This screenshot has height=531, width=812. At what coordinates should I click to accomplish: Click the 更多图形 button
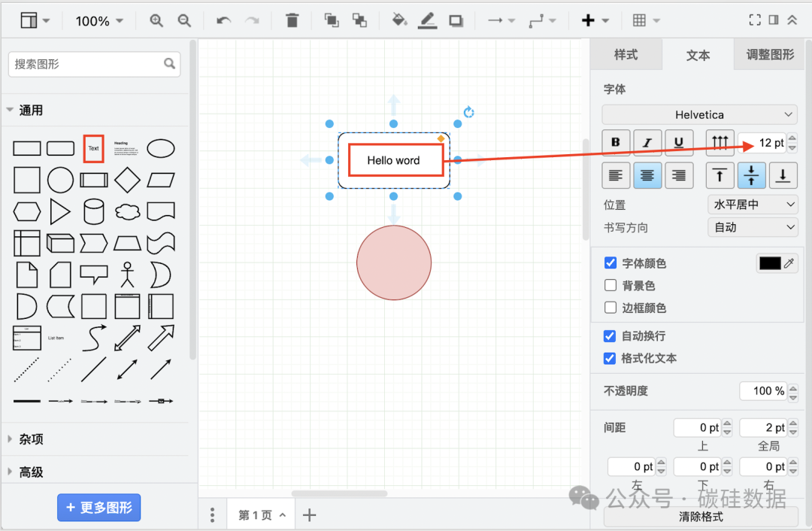[99, 508]
